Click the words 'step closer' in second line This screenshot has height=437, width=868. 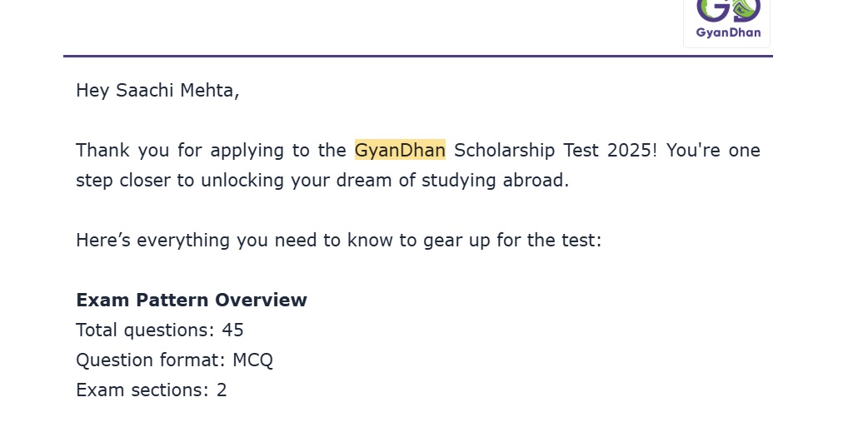[x=123, y=181]
